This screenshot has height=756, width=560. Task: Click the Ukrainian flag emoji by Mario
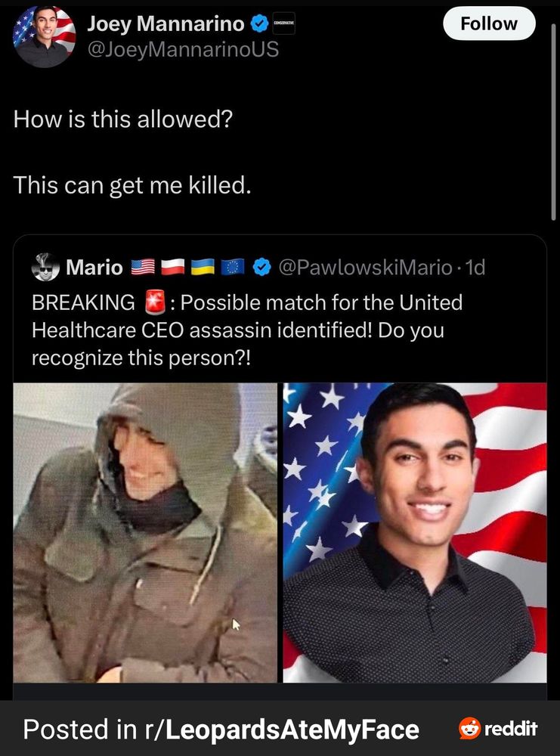203,267
